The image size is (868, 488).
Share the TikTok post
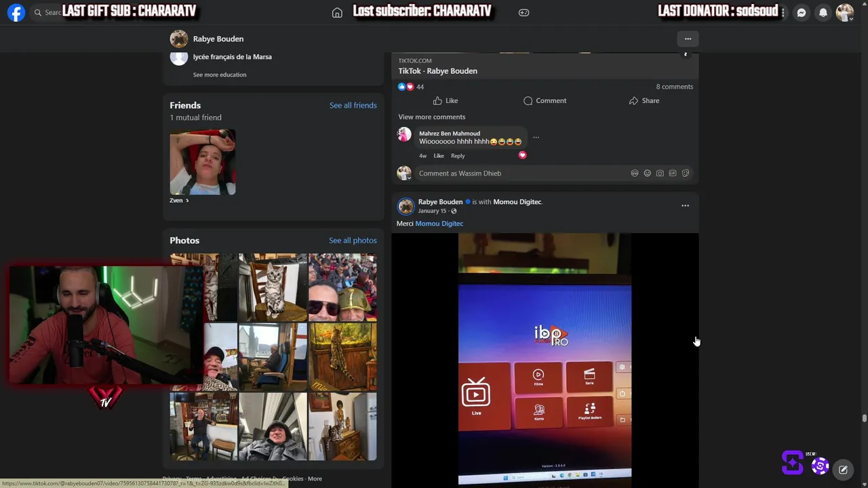(x=644, y=100)
